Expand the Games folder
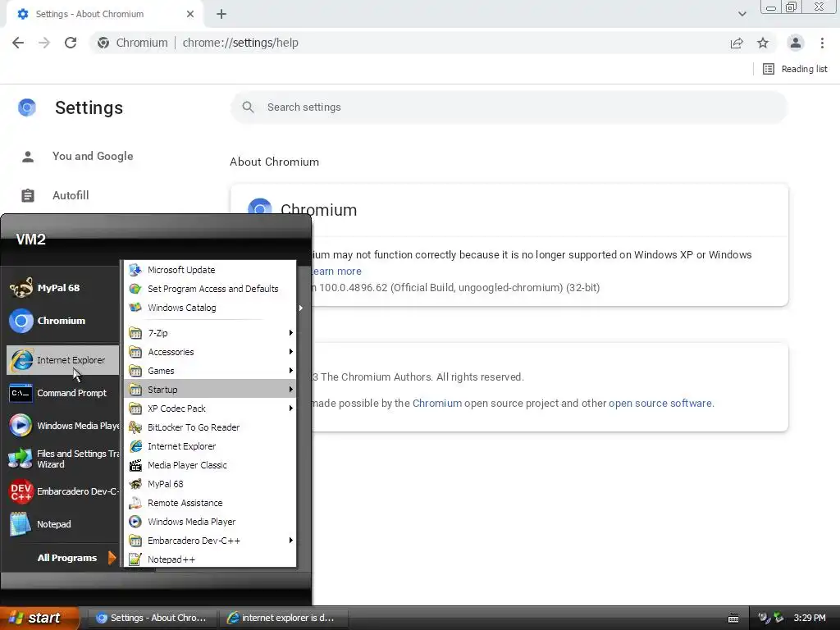The image size is (840, 630). (x=210, y=371)
